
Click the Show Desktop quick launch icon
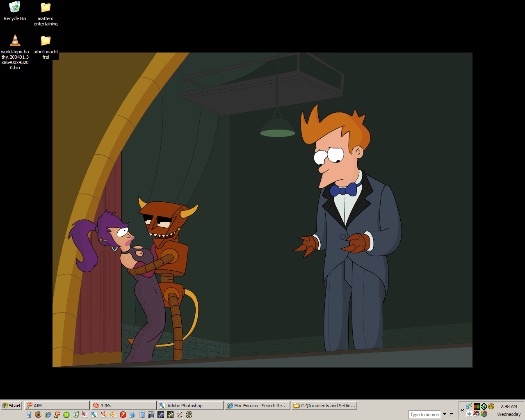coord(29,415)
